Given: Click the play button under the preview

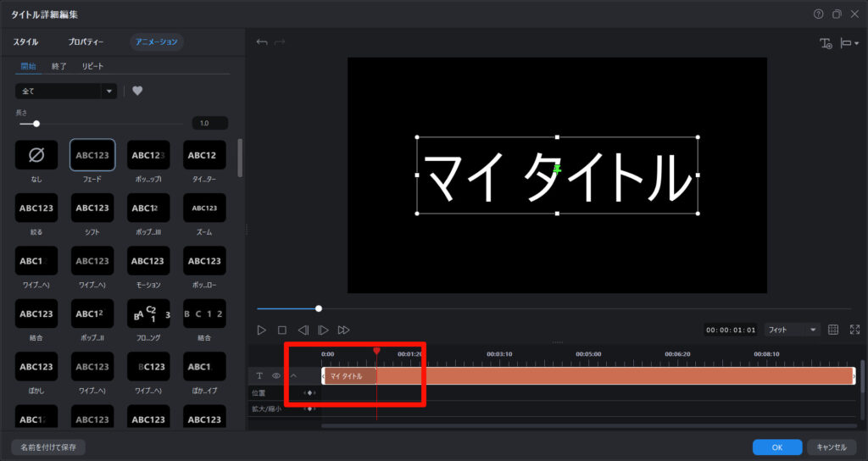Looking at the screenshot, I should click(x=261, y=330).
